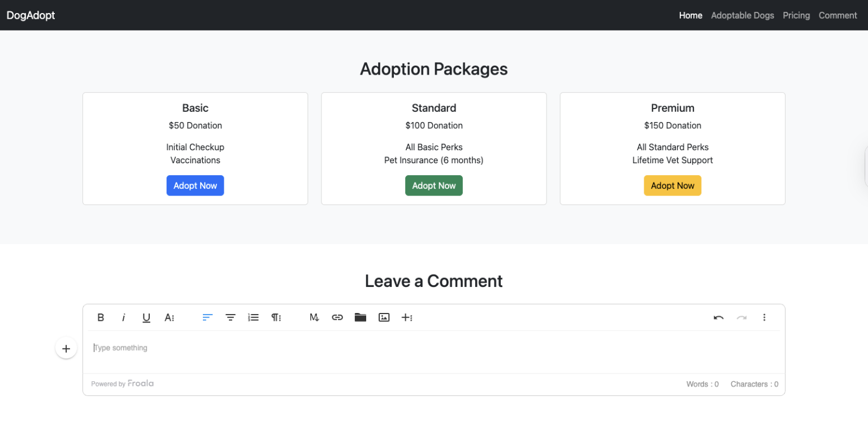Select the italic formatting icon

click(x=124, y=317)
